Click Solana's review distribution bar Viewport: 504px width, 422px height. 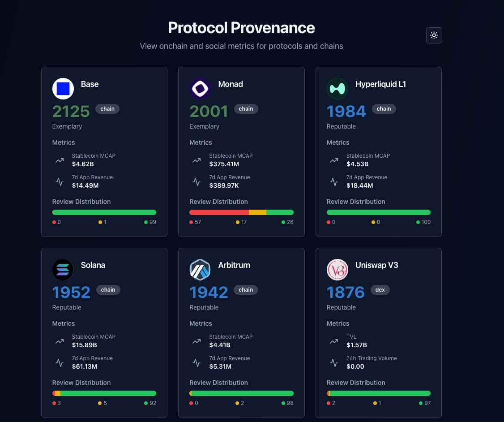point(104,393)
